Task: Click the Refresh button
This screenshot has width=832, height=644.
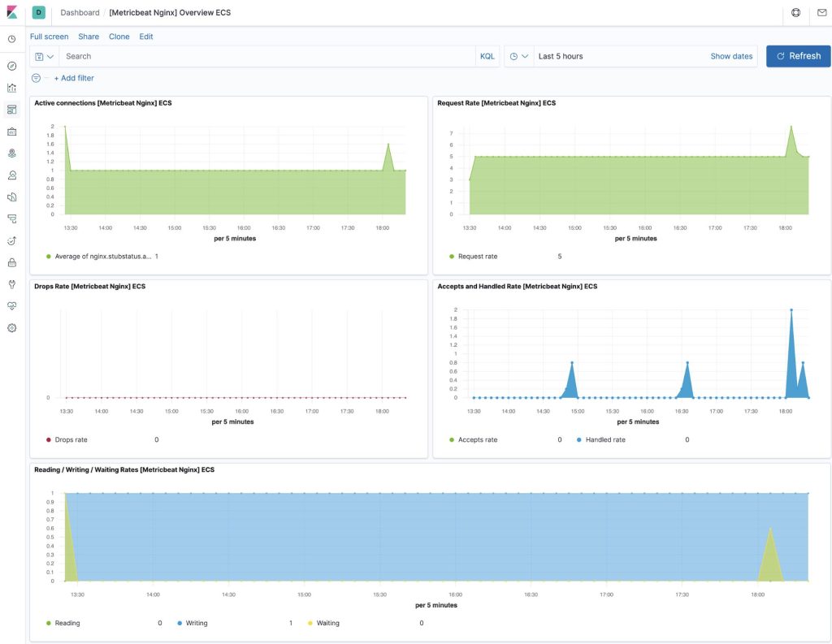Action: point(798,56)
